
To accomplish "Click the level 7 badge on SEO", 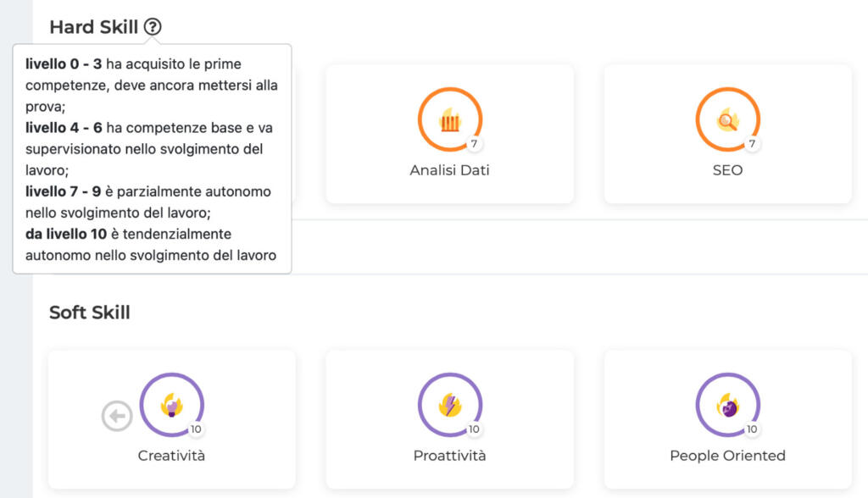I will tap(752, 144).
